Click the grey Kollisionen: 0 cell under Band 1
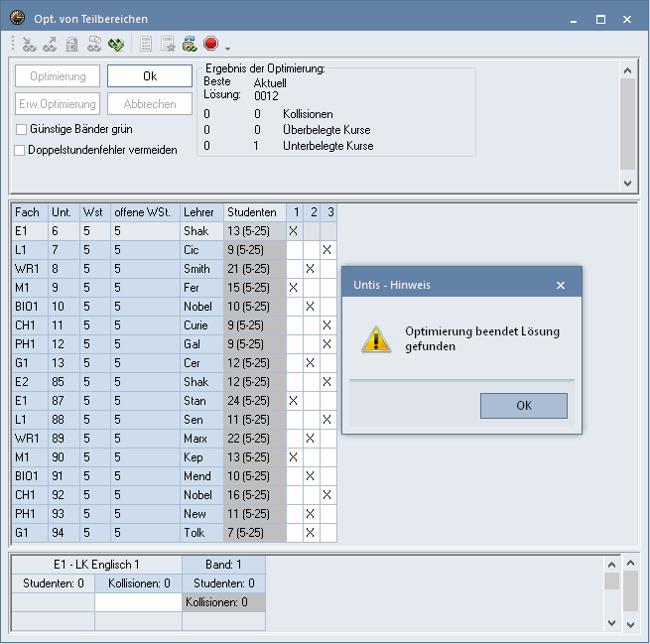 [223, 602]
